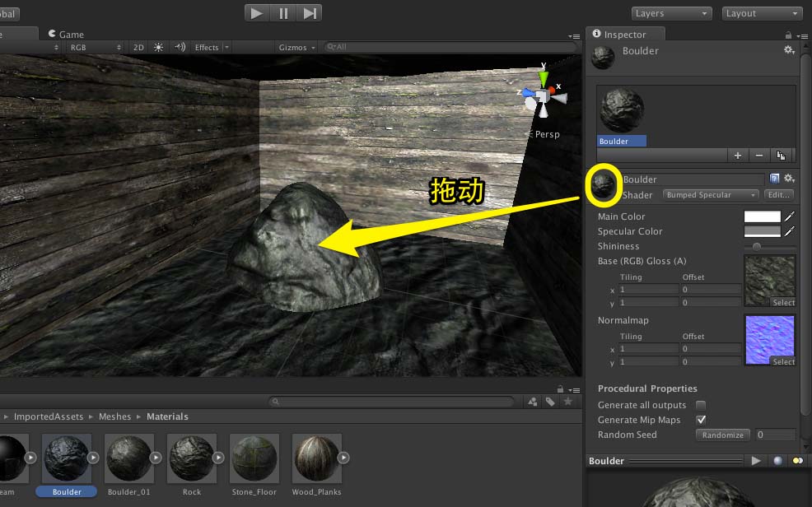
Task: Toggle Persp projection label
Action: (x=544, y=134)
